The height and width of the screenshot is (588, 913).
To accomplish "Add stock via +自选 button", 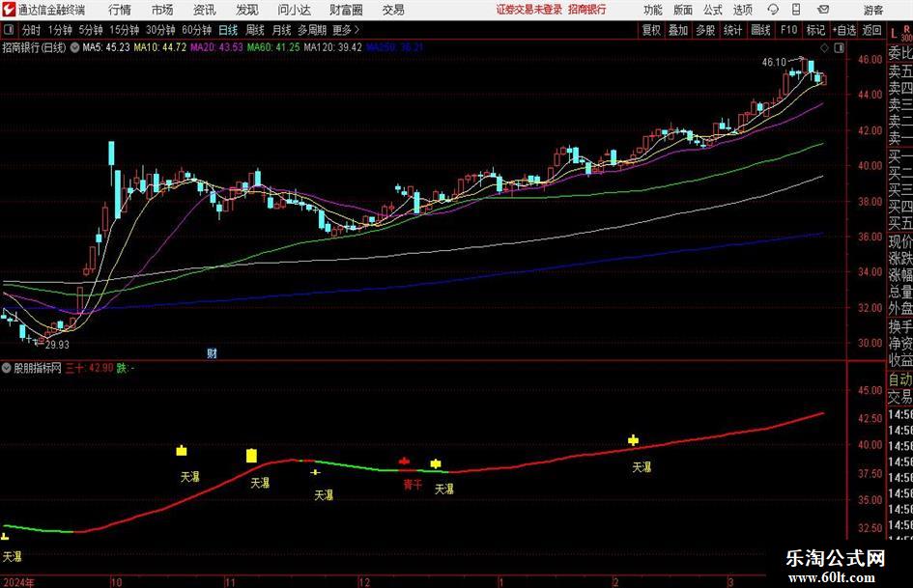I will coord(844,30).
